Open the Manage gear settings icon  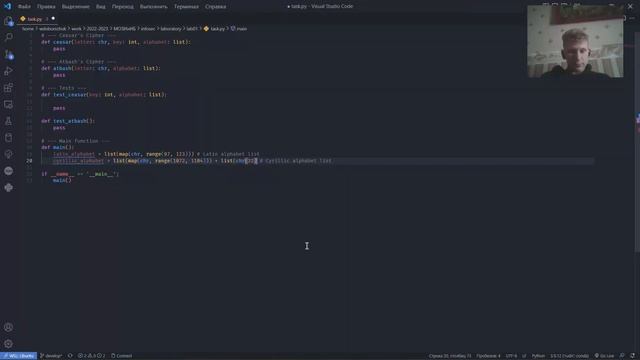point(8,344)
